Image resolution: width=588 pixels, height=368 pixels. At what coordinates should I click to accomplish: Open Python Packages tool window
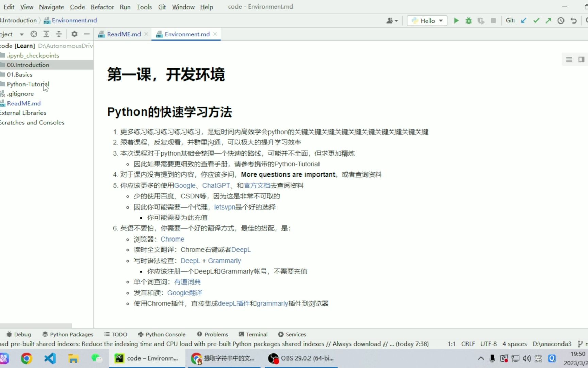pyautogui.click(x=67, y=334)
